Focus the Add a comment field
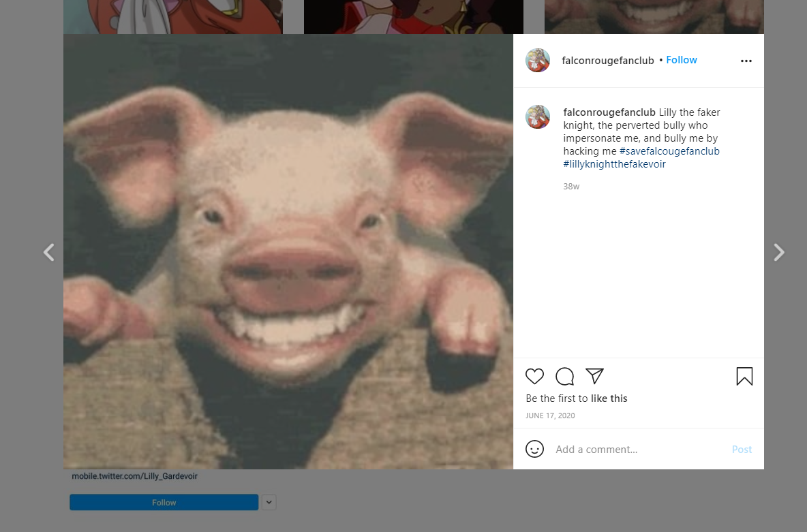 [638, 449]
